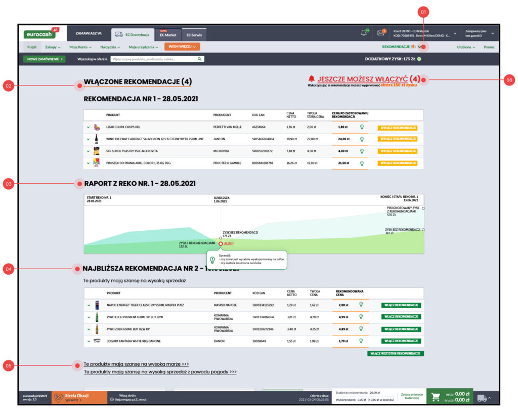Open Pomoc in the top menu

489,47
